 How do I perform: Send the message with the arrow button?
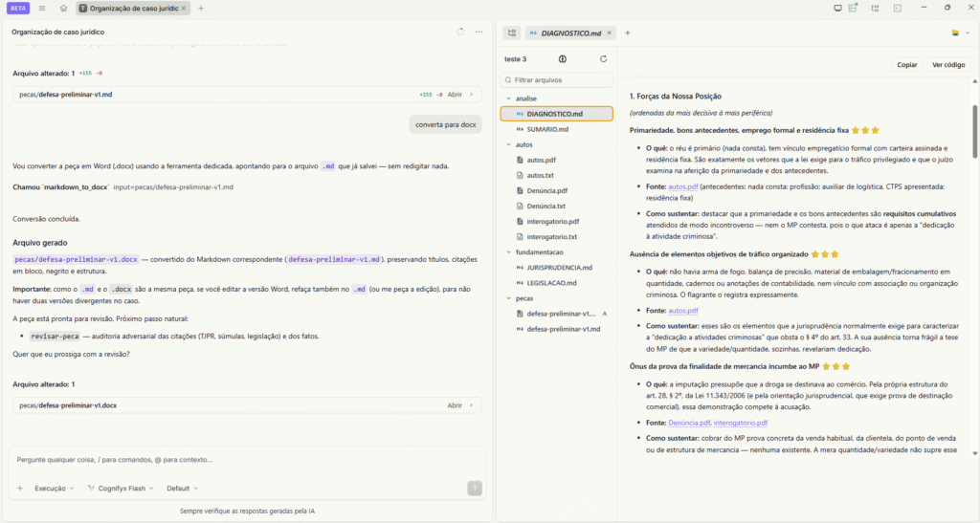coord(475,488)
